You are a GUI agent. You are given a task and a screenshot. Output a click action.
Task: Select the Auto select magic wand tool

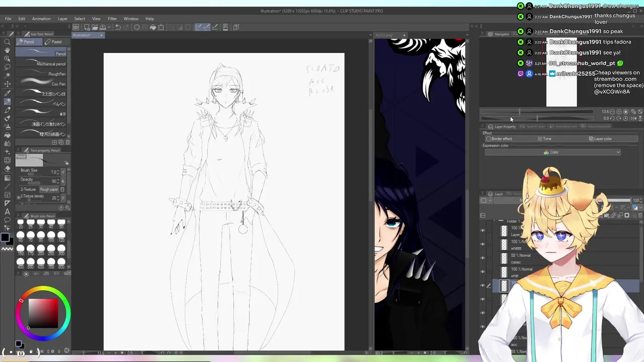click(7, 75)
